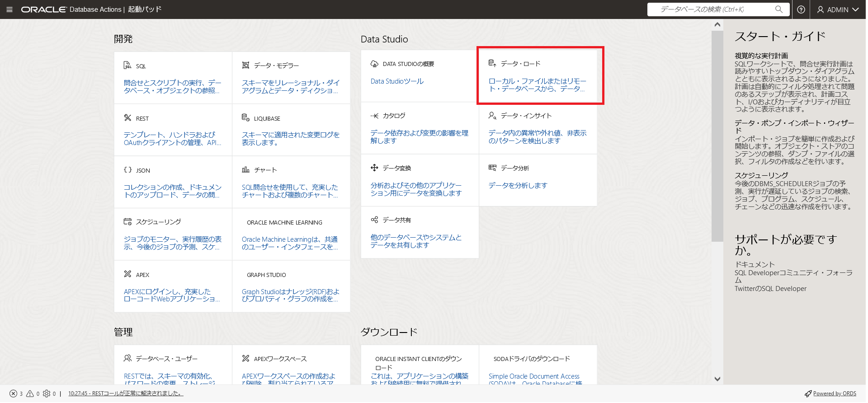Click the ORACLE MACHINE LEARNING card title
The image size is (868, 403).
tap(284, 222)
